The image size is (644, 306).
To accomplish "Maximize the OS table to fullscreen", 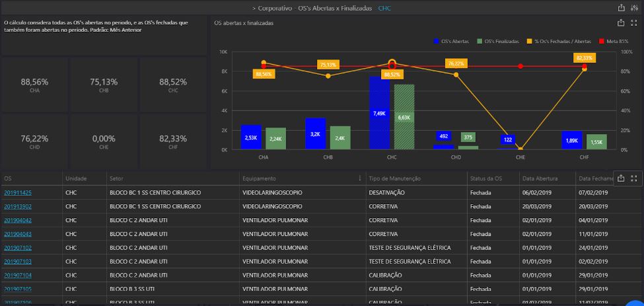I will [635, 178].
